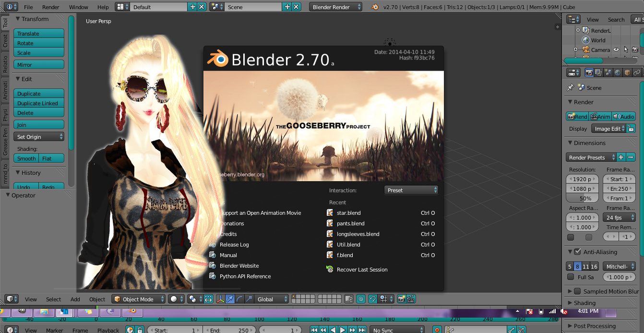Open the Mitchell- filter dropdown
Viewport: 644px width, 333px height.
pos(620,266)
